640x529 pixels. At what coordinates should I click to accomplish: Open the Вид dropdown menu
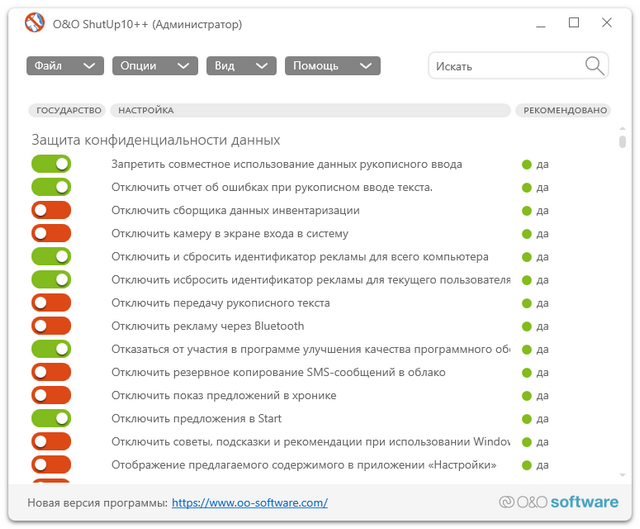point(241,66)
